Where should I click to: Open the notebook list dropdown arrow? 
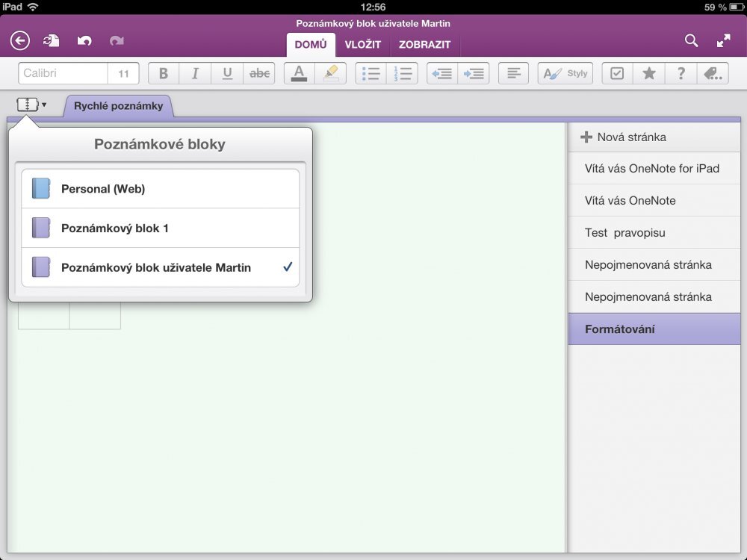click(42, 105)
